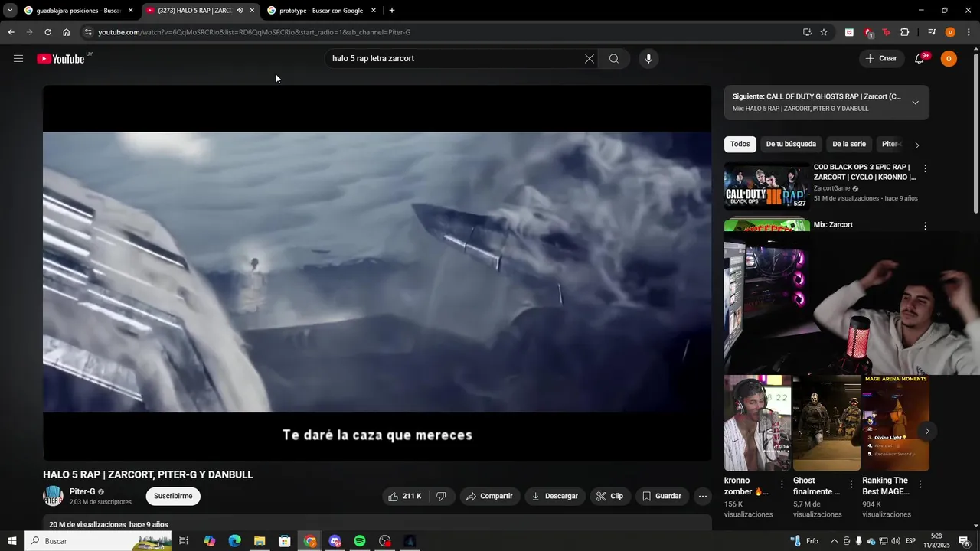Click the Suscribirme button

click(x=173, y=496)
